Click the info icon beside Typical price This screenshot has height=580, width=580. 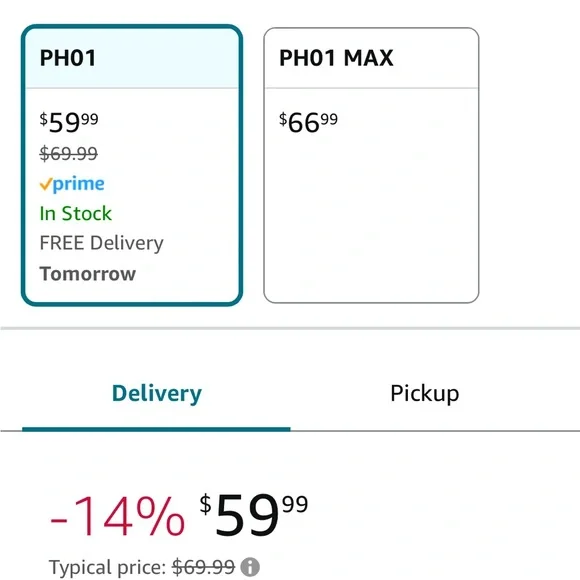pos(250,567)
